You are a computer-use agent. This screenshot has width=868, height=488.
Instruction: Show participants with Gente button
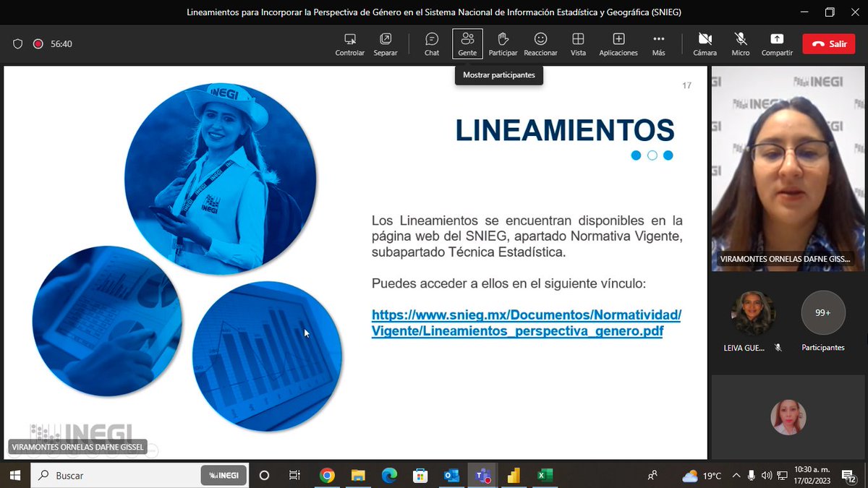[467, 44]
